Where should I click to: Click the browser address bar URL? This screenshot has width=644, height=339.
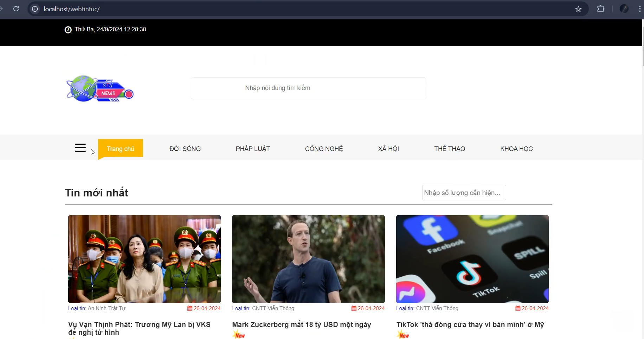pos(72,9)
